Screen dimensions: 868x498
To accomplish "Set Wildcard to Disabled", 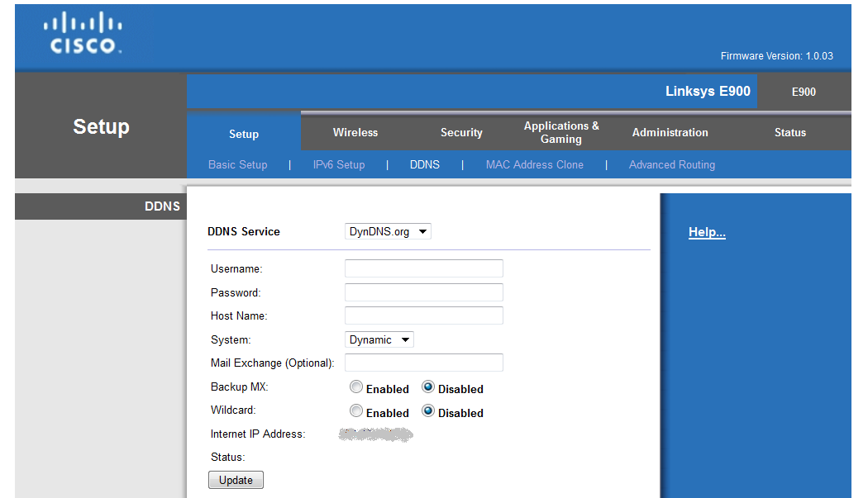I will click(x=428, y=410).
